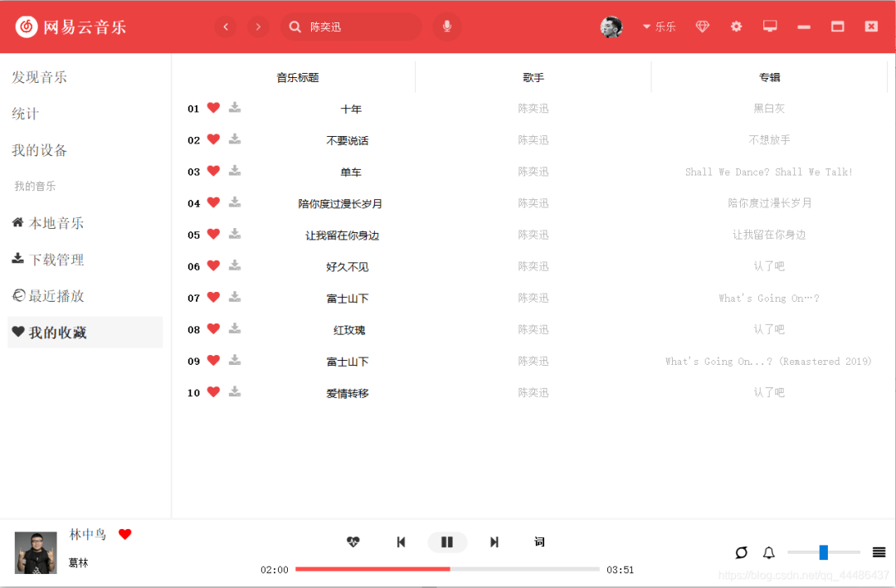Open 发现音乐 in sidebar
Viewport: 896px width, 588px height.
coord(40,77)
